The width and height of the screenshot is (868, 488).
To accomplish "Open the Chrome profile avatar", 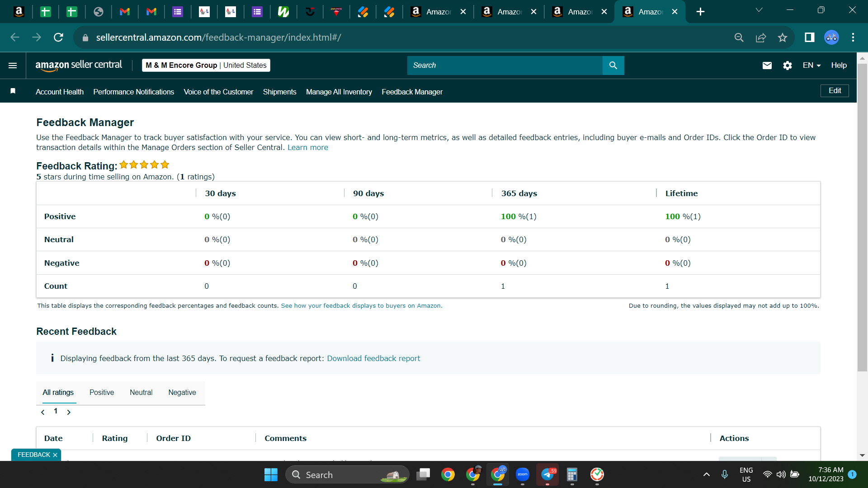I will pyautogui.click(x=831, y=38).
